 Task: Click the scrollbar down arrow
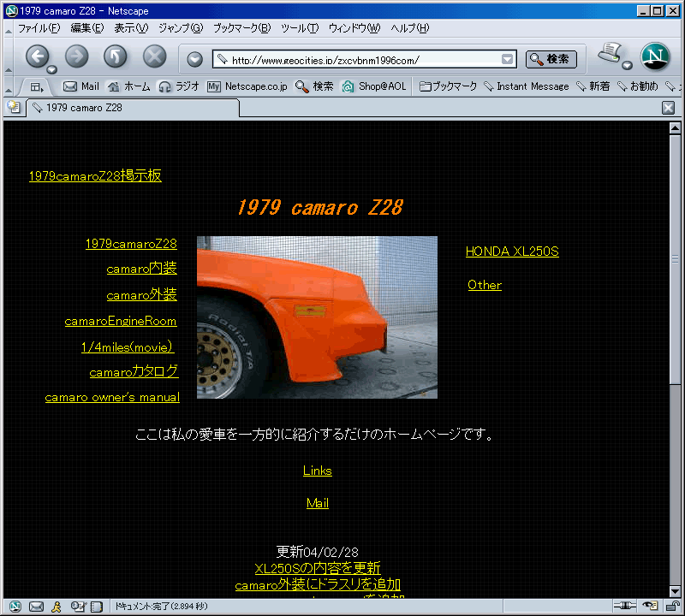[675, 591]
